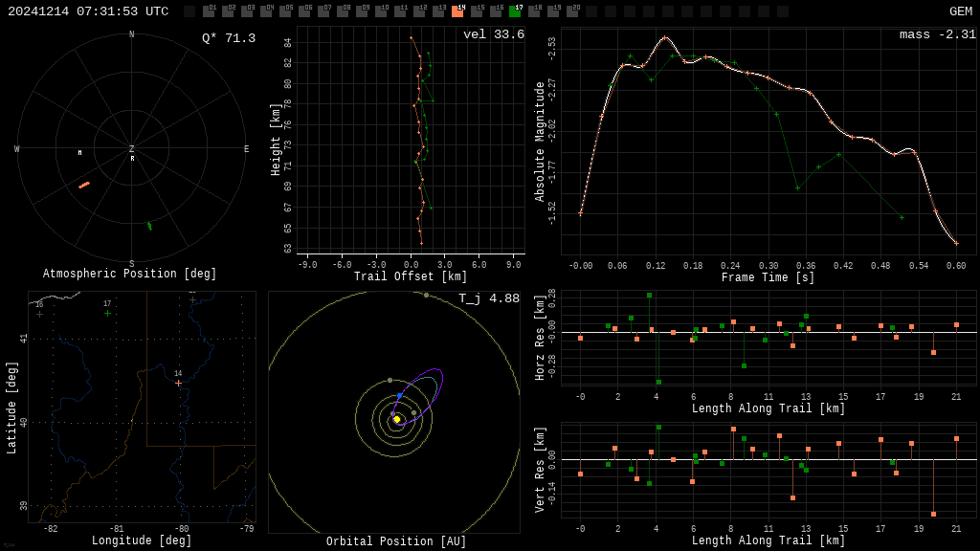Select station box 20 in the top strip
This screenshot has height=551, width=980.
click(572, 11)
